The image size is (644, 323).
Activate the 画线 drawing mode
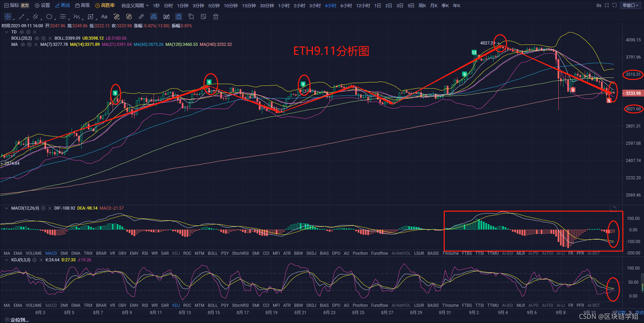63,6
